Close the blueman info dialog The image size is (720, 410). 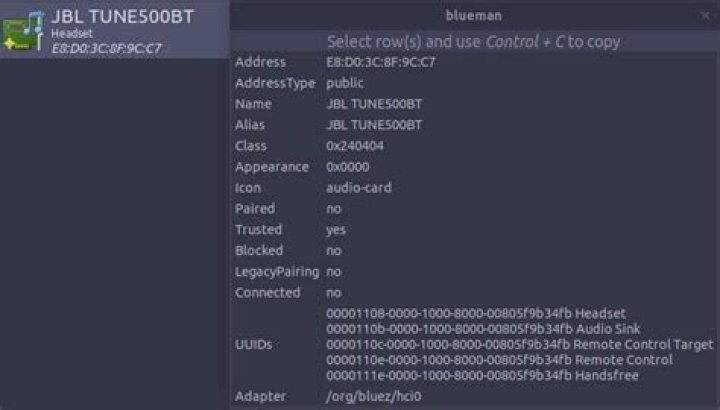pos(705,16)
